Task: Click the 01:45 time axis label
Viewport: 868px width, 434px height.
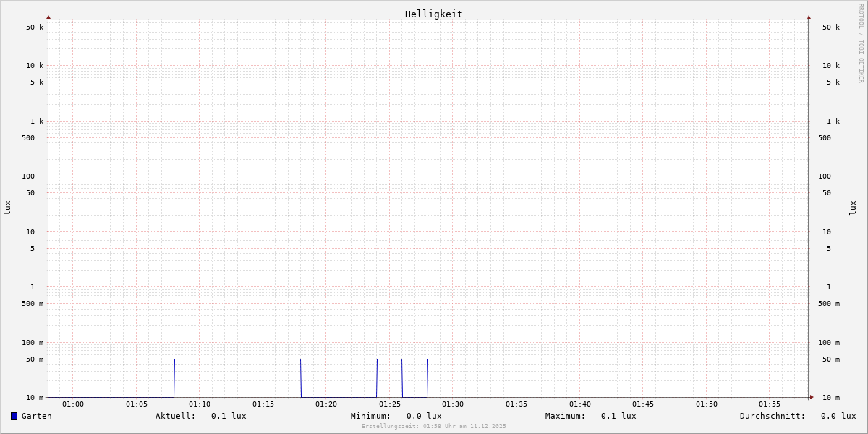Action: point(643,404)
